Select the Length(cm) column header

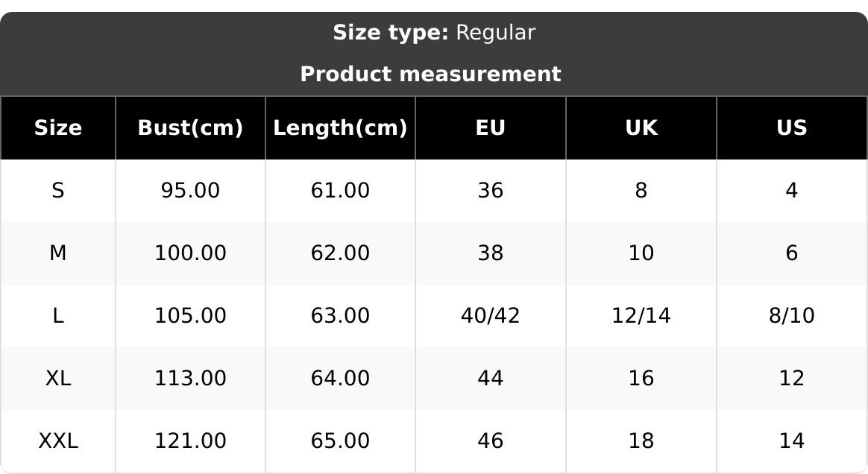pyautogui.click(x=340, y=128)
